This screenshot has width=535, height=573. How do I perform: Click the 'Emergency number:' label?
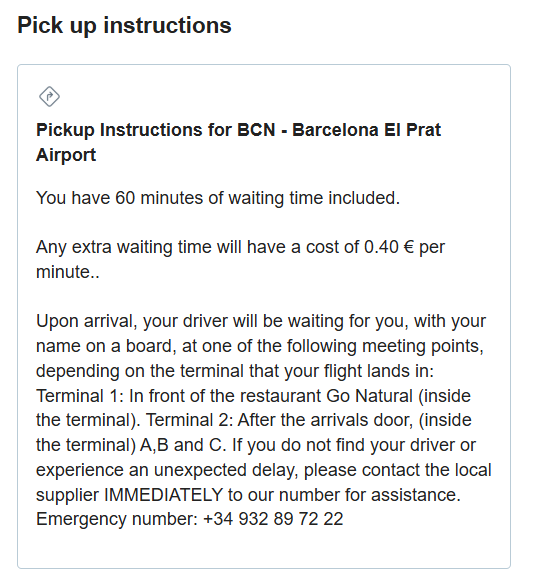click(117, 519)
